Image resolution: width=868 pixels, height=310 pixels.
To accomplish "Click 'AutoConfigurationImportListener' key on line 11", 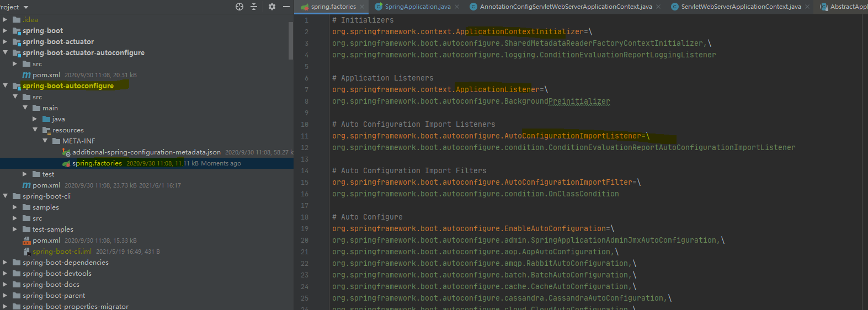I will click(x=573, y=136).
